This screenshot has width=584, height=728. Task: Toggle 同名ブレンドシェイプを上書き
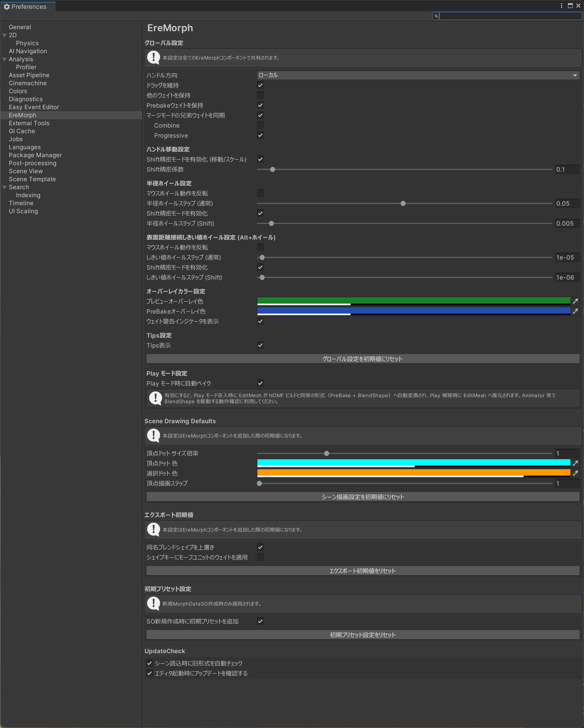coord(260,547)
